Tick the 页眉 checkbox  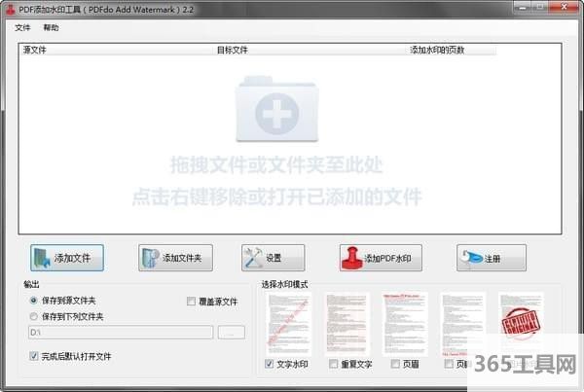pos(395,365)
